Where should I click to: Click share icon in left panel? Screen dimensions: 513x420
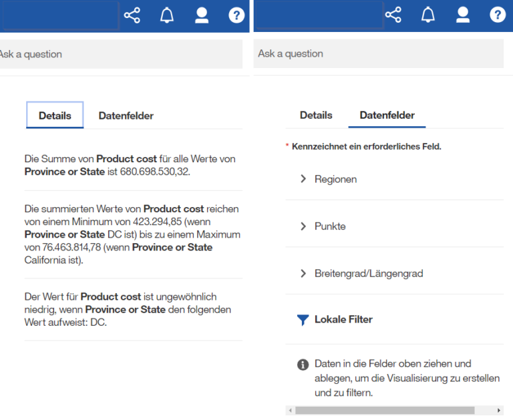click(x=132, y=15)
